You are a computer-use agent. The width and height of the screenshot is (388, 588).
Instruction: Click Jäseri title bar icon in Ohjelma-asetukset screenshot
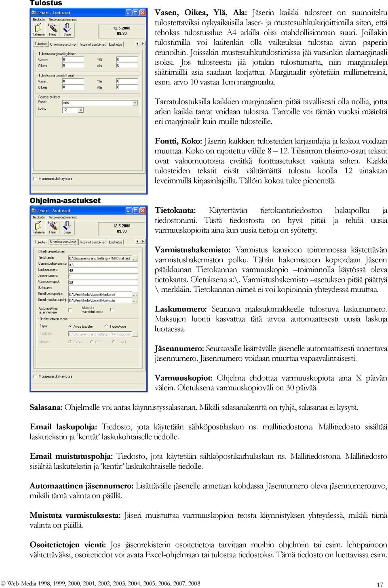coord(34,211)
